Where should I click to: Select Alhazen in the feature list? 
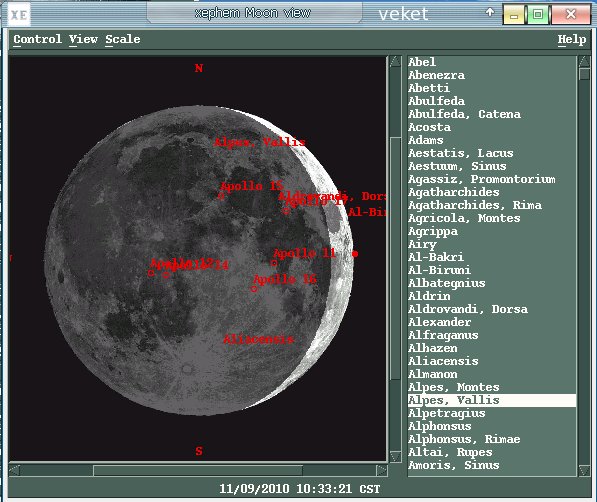click(x=492, y=348)
